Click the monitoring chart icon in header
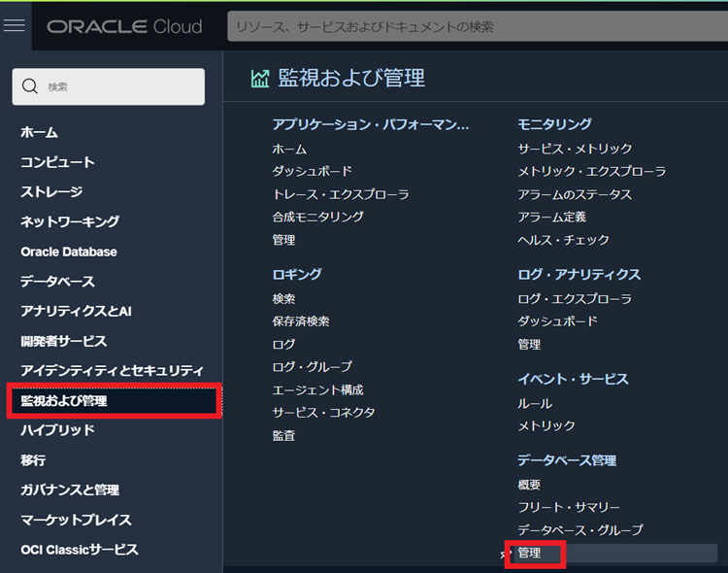 pyautogui.click(x=259, y=79)
